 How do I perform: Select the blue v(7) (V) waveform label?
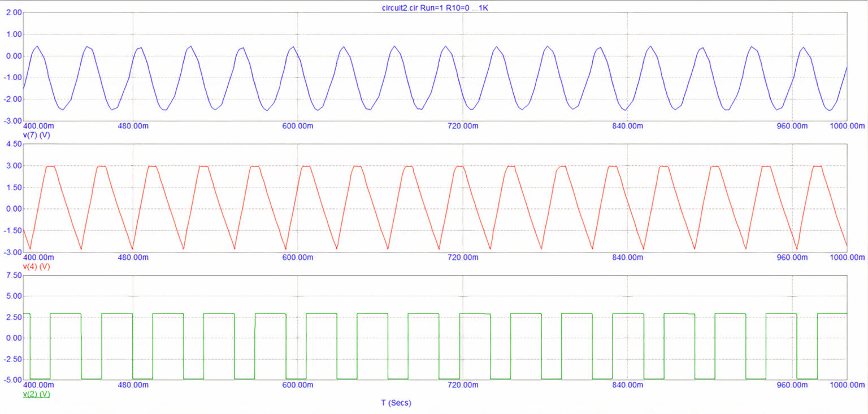(36, 136)
